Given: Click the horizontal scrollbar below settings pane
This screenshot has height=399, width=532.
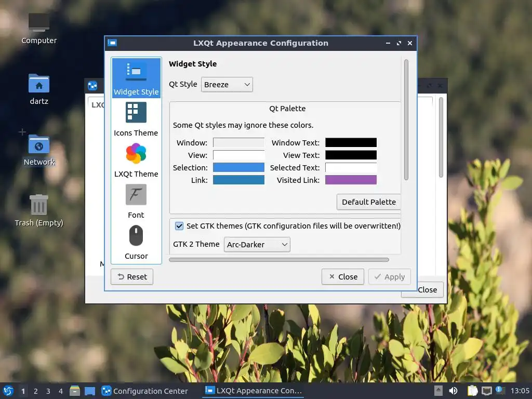Looking at the screenshot, I should pyautogui.click(x=279, y=260).
